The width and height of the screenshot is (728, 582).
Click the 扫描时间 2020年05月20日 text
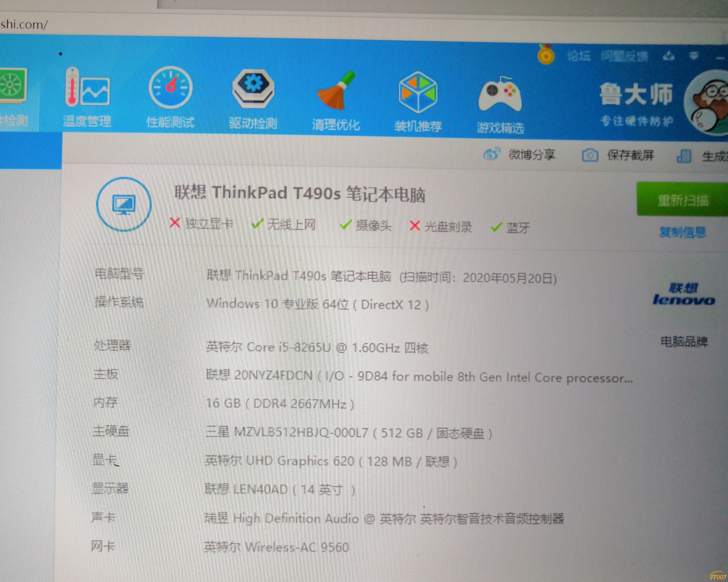pos(478,278)
